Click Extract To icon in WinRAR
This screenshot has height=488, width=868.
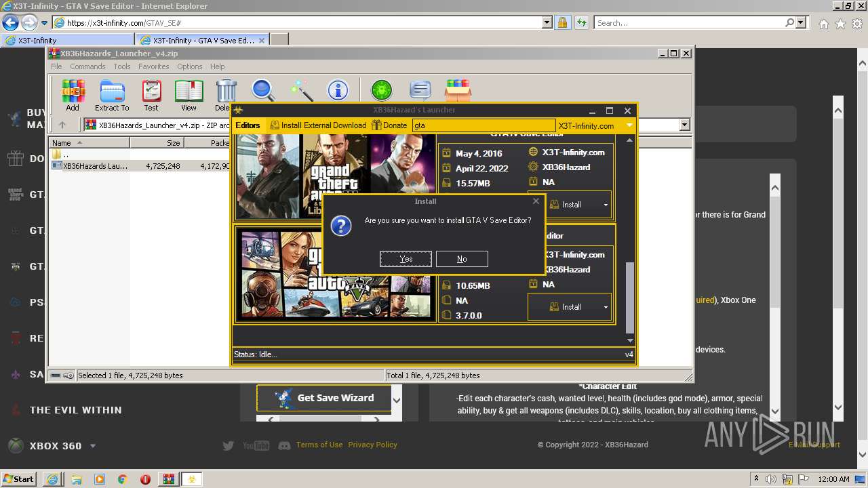pyautogui.click(x=112, y=95)
